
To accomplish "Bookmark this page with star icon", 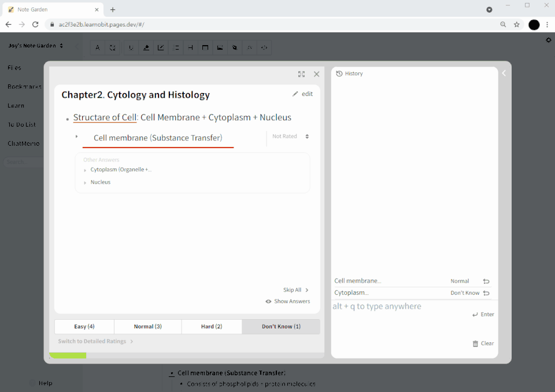I will click(517, 24).
